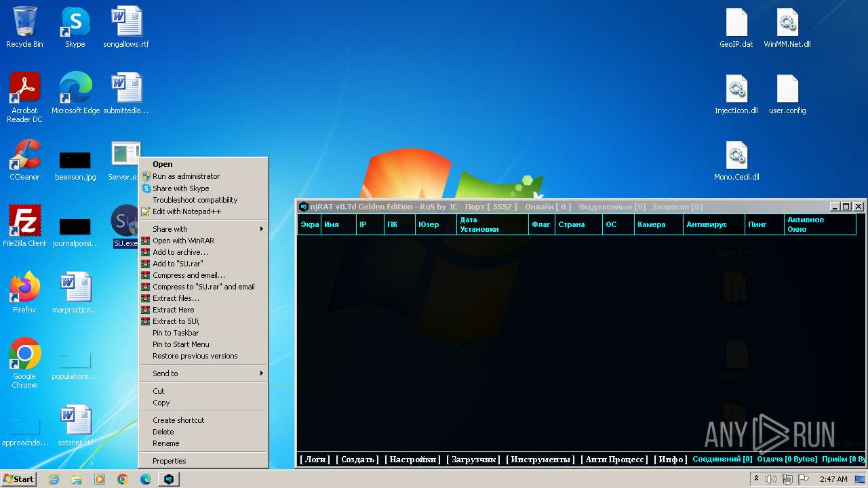Open [ Инструменты ] in njRAT

[x=540, y=460]
